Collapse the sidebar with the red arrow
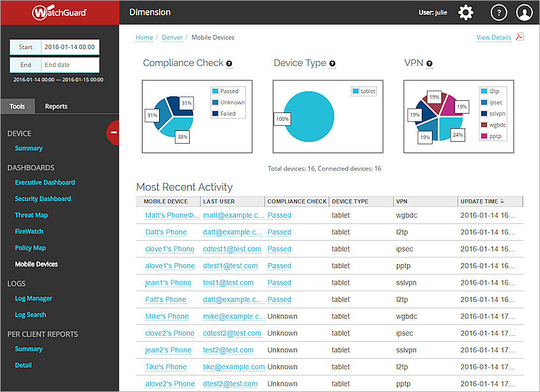The image size is (540, 392). click(114, 133)
